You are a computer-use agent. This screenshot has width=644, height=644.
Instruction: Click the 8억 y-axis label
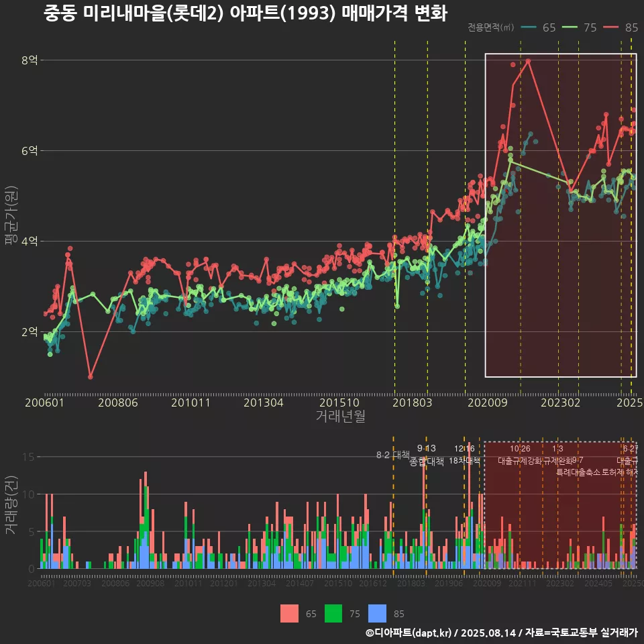click(x=30, y=60)
